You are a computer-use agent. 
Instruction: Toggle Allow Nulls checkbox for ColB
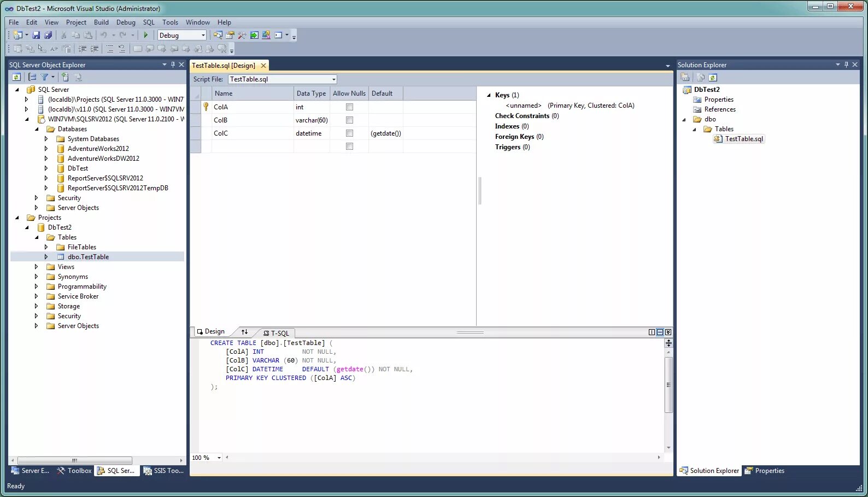point(349,120)
